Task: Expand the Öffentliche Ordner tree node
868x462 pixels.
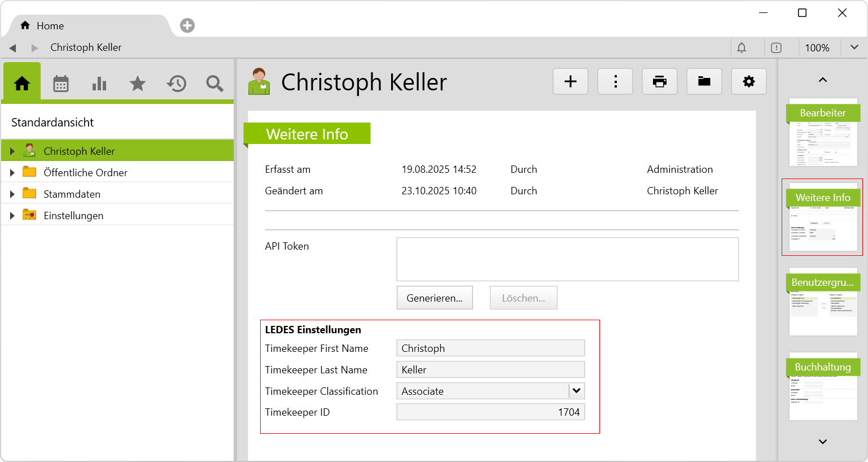Action: [12, 173]
